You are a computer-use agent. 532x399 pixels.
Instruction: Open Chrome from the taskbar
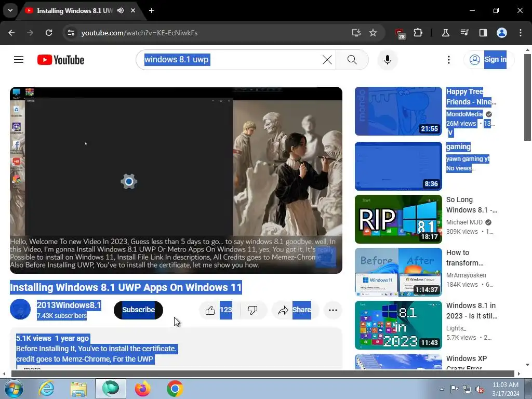pos(175,389)
